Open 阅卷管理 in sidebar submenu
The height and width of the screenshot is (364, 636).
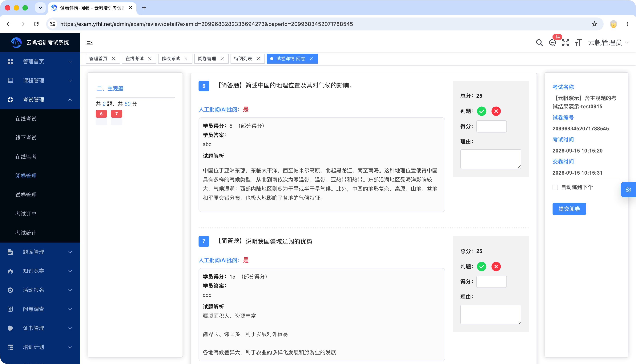tap(26, 176)
